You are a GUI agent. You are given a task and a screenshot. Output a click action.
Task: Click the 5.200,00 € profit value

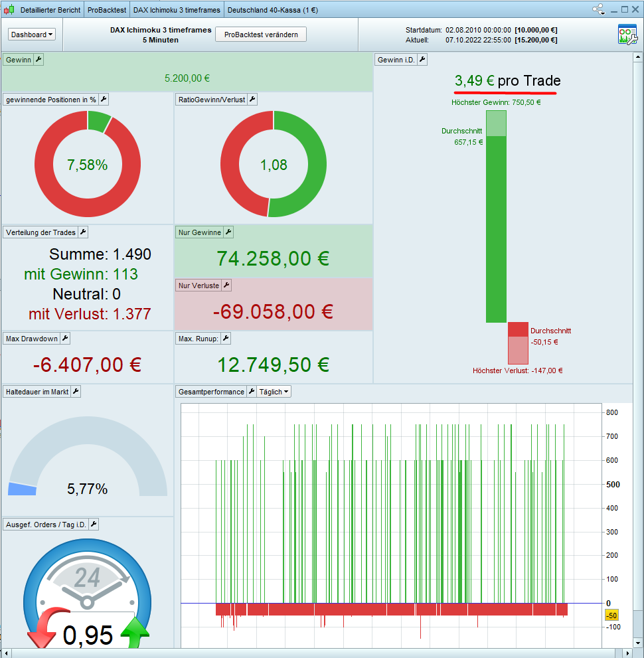click(187, 78)
